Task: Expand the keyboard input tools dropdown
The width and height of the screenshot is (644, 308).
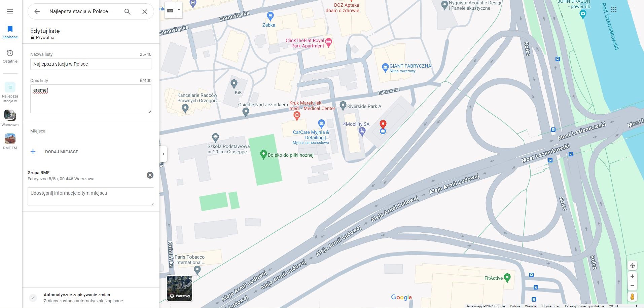Action: [x=179, y=10]
